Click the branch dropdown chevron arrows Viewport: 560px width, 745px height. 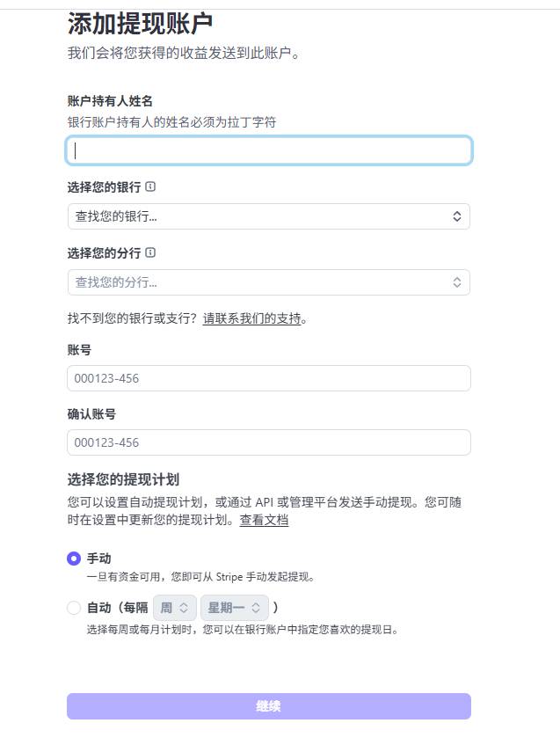point(457,282)
